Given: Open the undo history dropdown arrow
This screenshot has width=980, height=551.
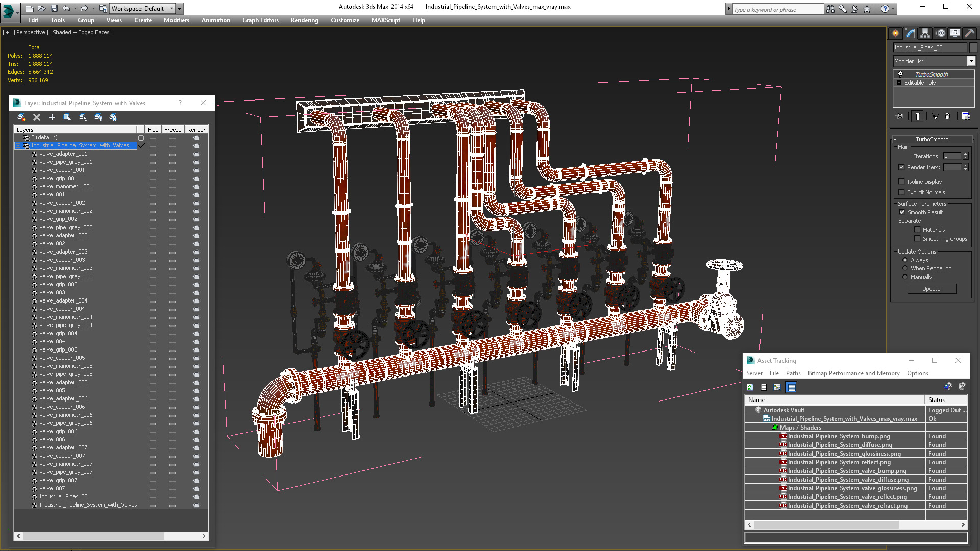Looking at the screenshot, I should [x=75, y=9].
